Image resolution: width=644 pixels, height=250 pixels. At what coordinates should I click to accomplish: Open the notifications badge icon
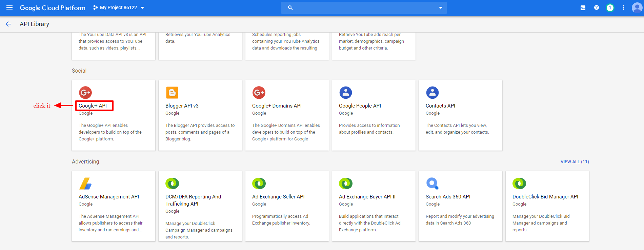[x=610, y=8]
